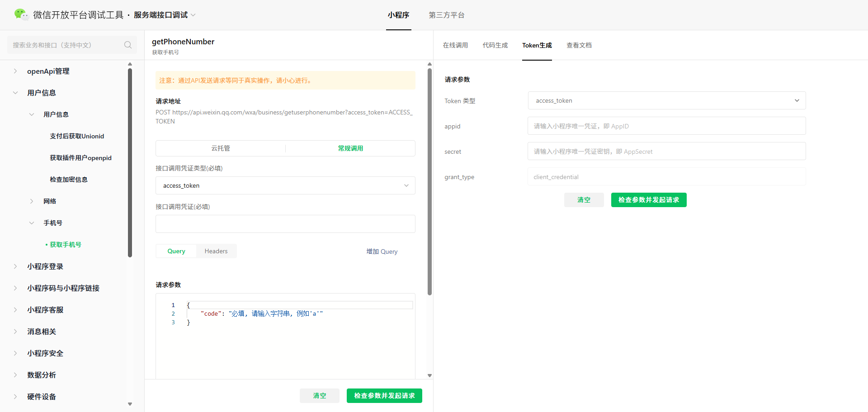This screenshot has height=412, width=868.
Task: Click inside the 请求参数 JSON code editor
Action: (x=285, y=336)
